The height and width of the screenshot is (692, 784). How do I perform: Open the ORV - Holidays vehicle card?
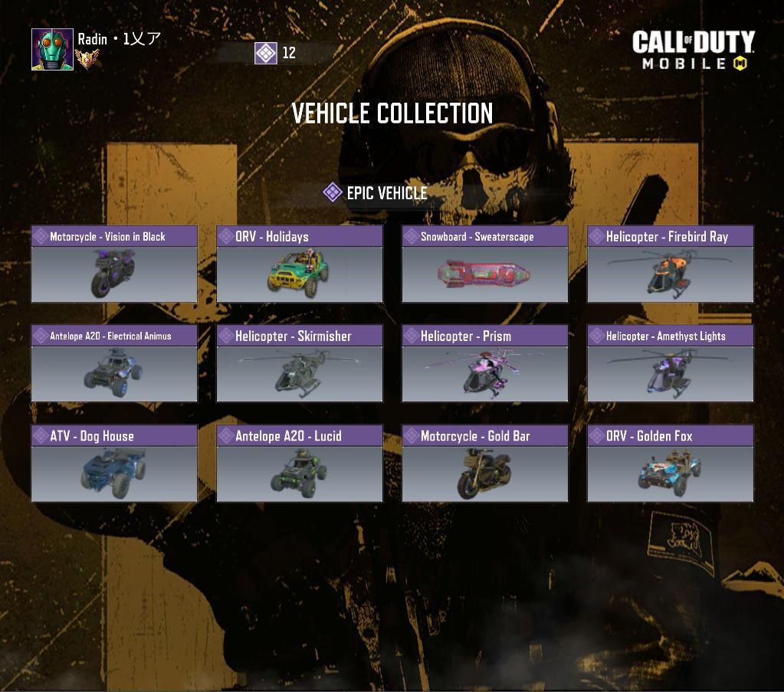[x=300, y=264]
